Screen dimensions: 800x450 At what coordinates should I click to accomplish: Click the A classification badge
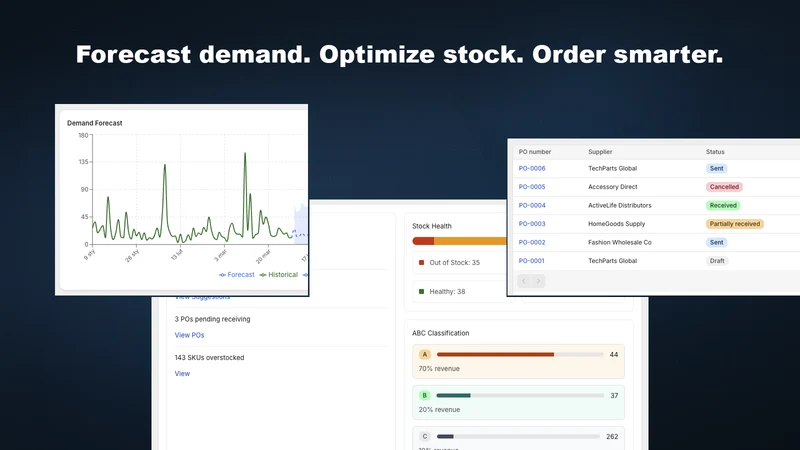pos(424,354)
